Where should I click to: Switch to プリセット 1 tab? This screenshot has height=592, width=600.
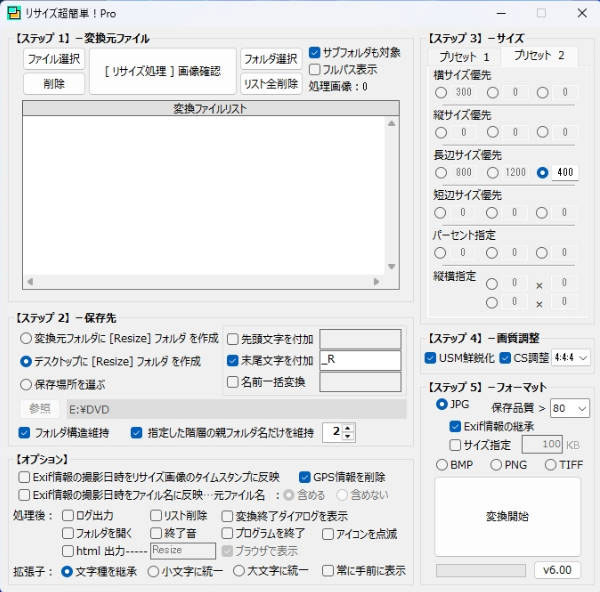click(464, 57)
